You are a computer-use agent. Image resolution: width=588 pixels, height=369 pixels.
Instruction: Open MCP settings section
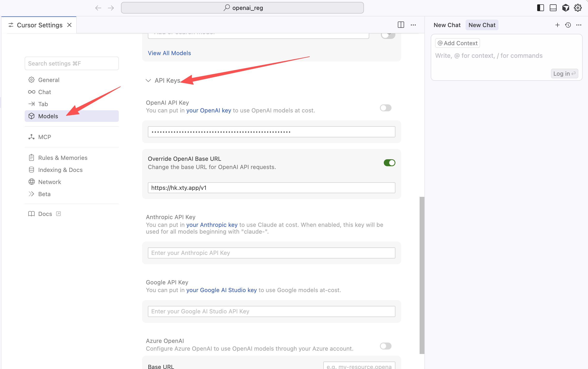click(45, 137)
